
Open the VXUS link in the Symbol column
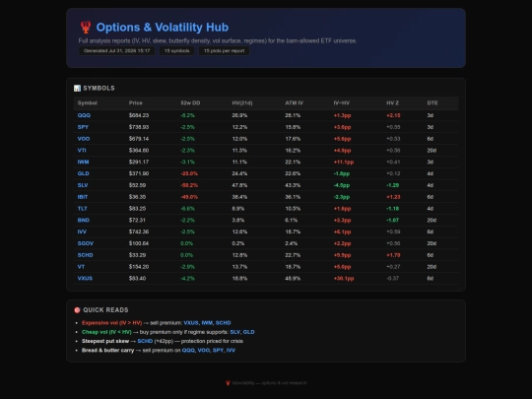click(85, 278)
